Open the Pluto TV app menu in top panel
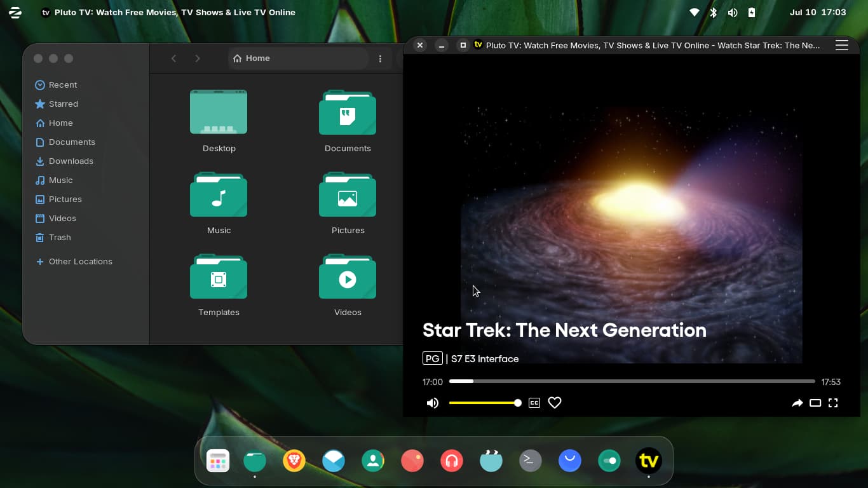The height and width of the screenshot is (488, 868). pyautogui.click(x=168, y=12)
